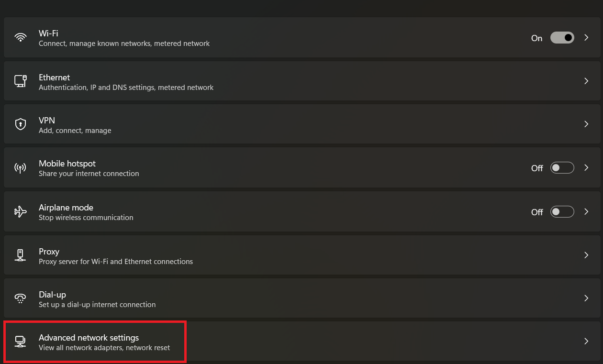The height and width of the screenshot is (364, 603).
Task: Click the Mobile hotspot broadcast icon
Action: click(x=20, y=168)
